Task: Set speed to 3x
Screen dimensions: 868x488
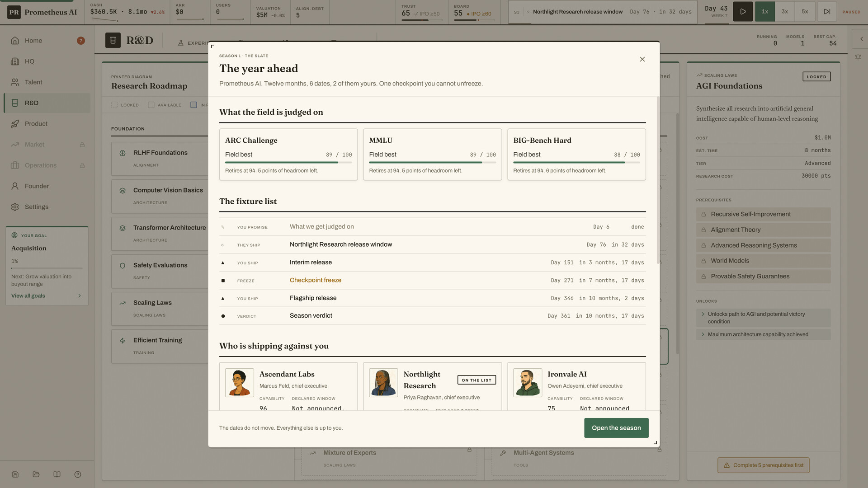Action: pyautogui.click(x=785, y=12)
